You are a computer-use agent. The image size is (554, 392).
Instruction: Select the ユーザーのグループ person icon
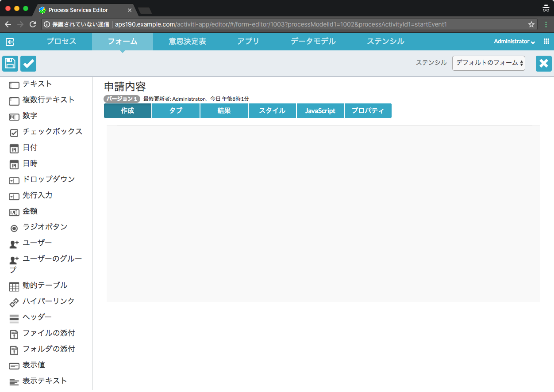click(x=14, y=260)
